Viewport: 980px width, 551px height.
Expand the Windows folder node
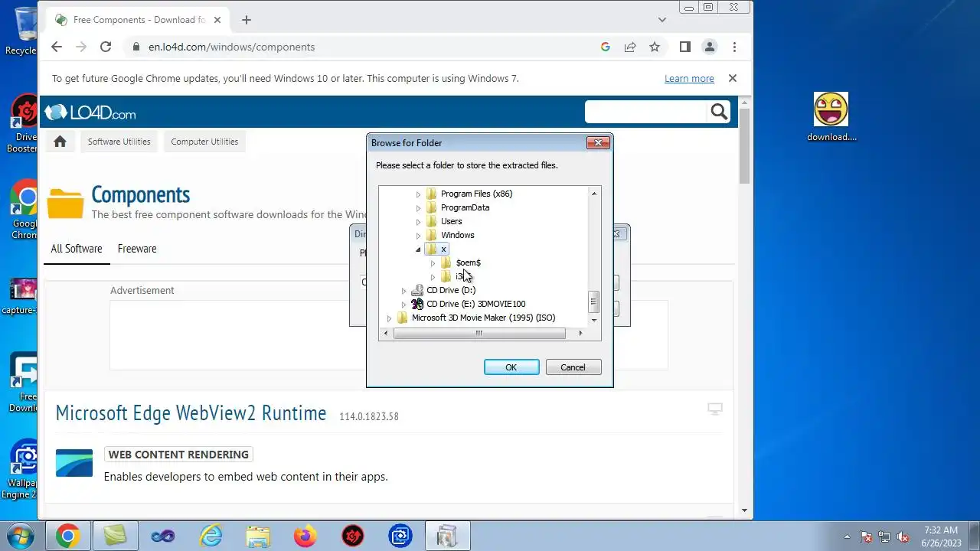(x=418, y=236)
